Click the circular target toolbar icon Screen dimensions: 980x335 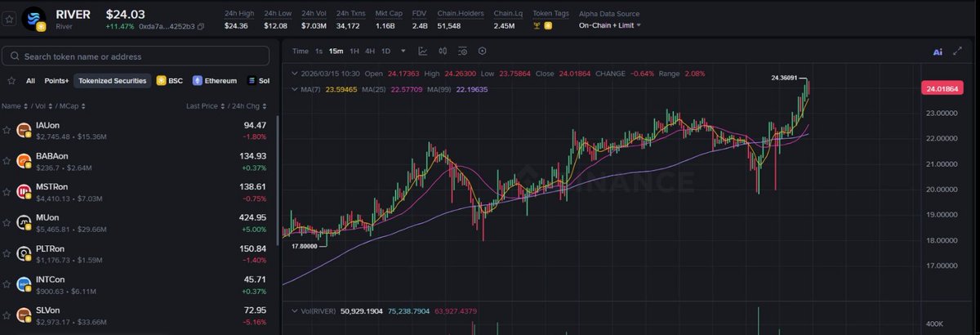tap(483, 51)
